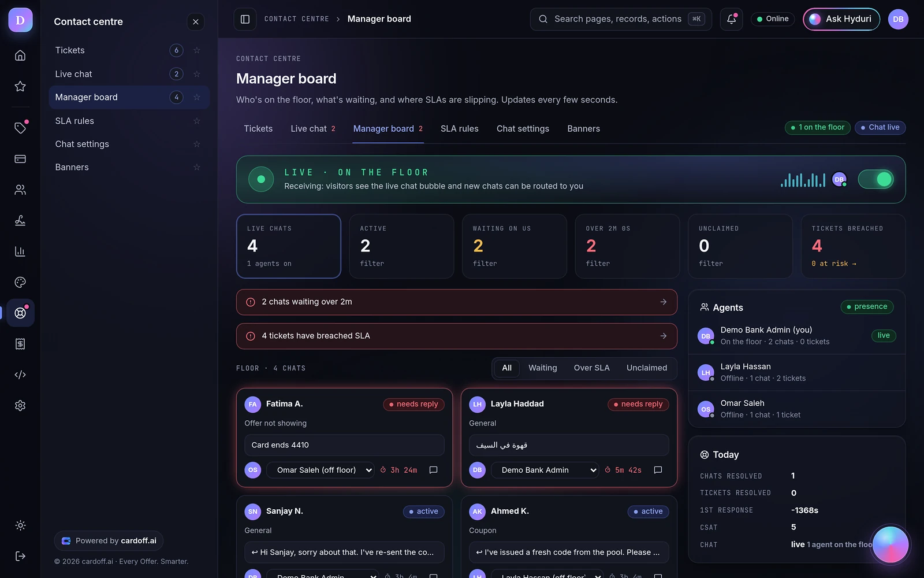
Task: Favorite the SLA rules star
Action: [197, 121]
